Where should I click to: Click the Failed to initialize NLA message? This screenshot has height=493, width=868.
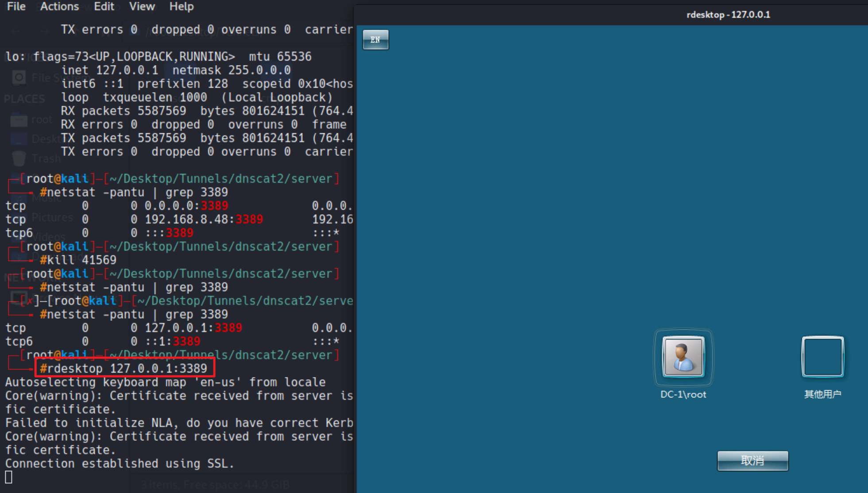(177, 423)
